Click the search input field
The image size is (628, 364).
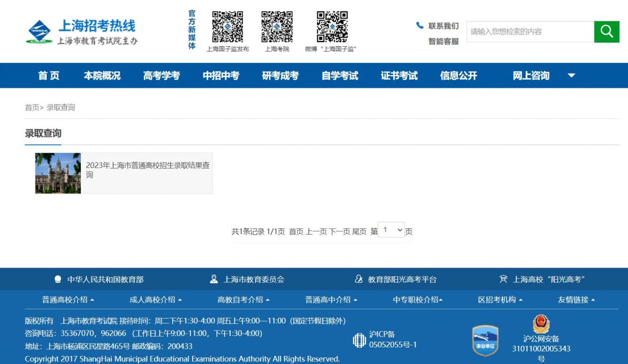coord(530,31)
